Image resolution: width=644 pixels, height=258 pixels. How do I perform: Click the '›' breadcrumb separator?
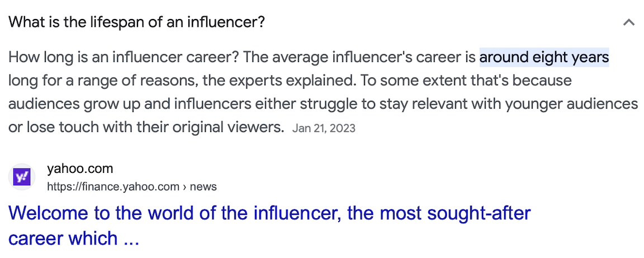pos(185,186)
